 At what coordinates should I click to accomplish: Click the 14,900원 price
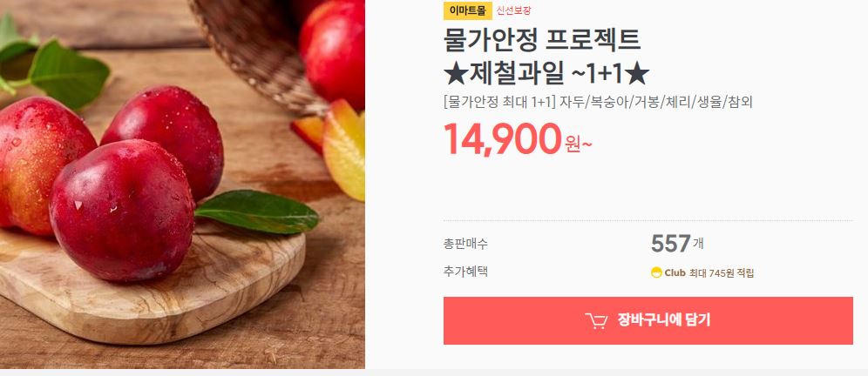(x=518, y=139)
